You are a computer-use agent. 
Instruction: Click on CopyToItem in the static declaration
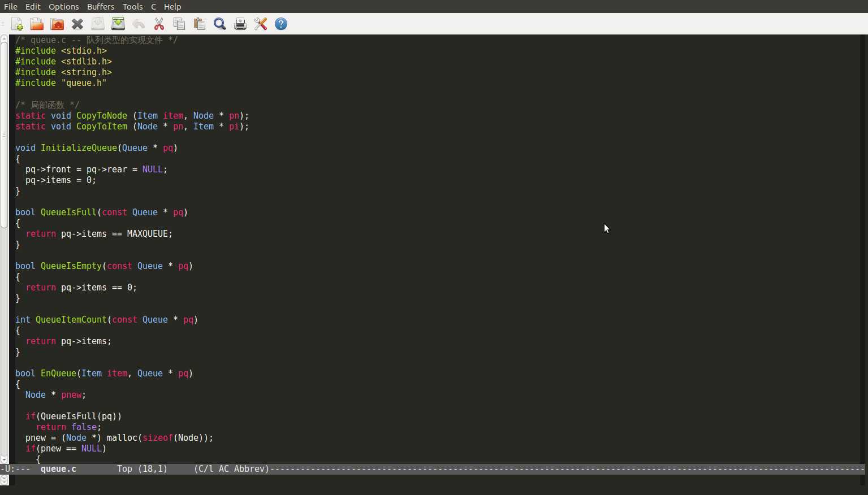102,127
